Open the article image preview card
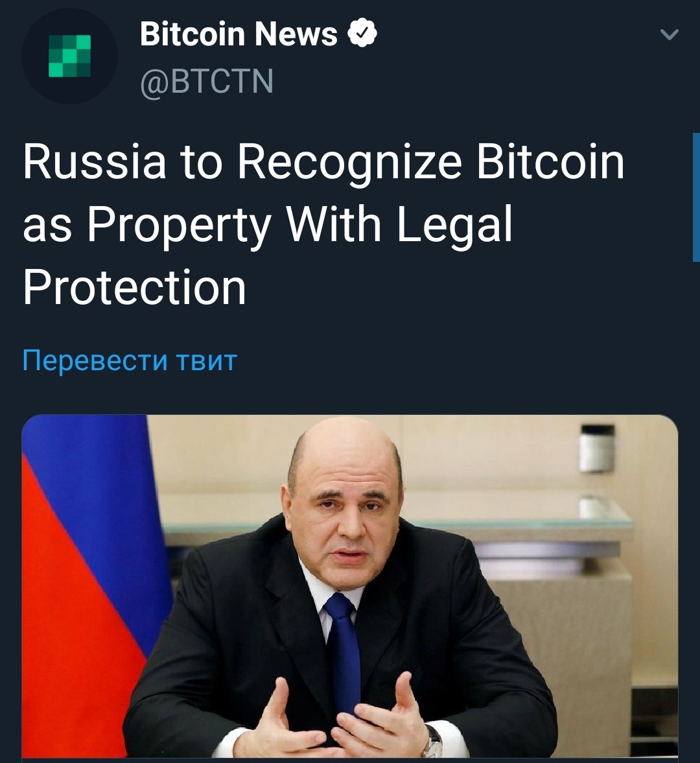 click(x=350, y=589)
